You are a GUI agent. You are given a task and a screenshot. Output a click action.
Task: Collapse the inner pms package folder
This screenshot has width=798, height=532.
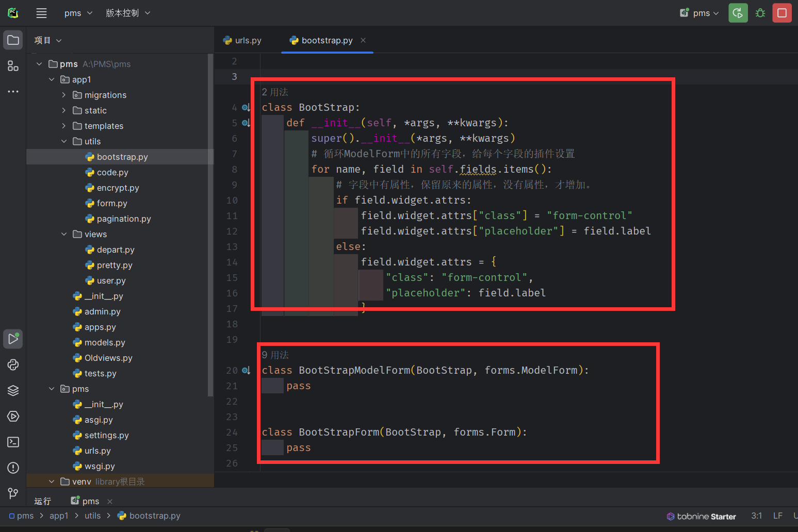tap(52, 389)
